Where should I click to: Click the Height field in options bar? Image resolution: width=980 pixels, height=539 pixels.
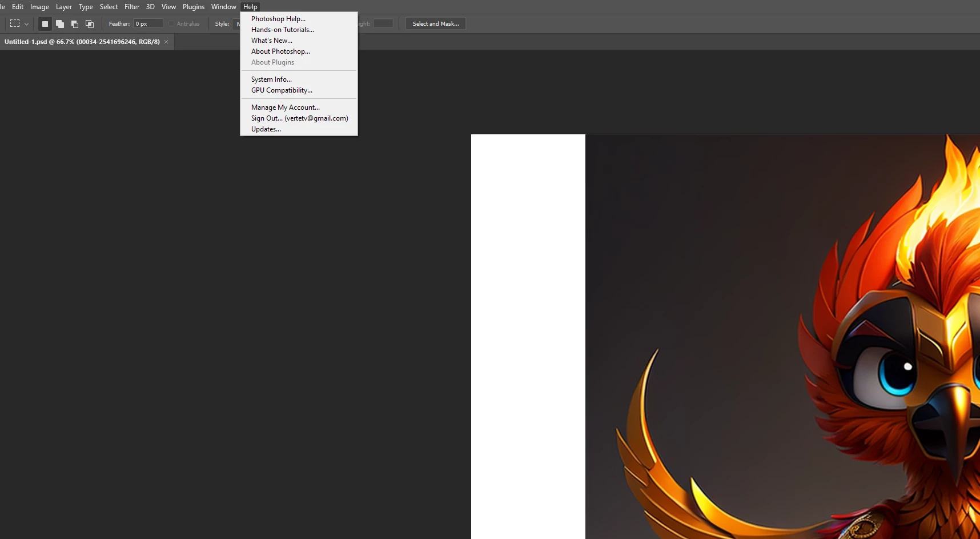click(x=383, y=24)
